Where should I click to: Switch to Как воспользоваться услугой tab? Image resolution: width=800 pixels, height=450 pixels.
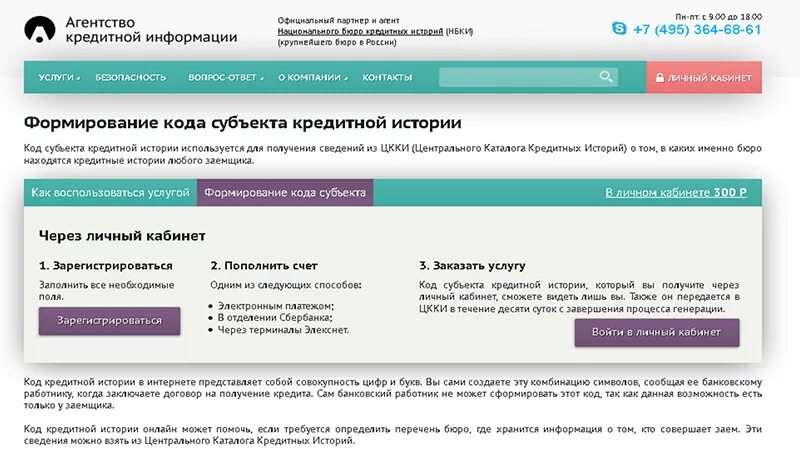click(110, 192)
